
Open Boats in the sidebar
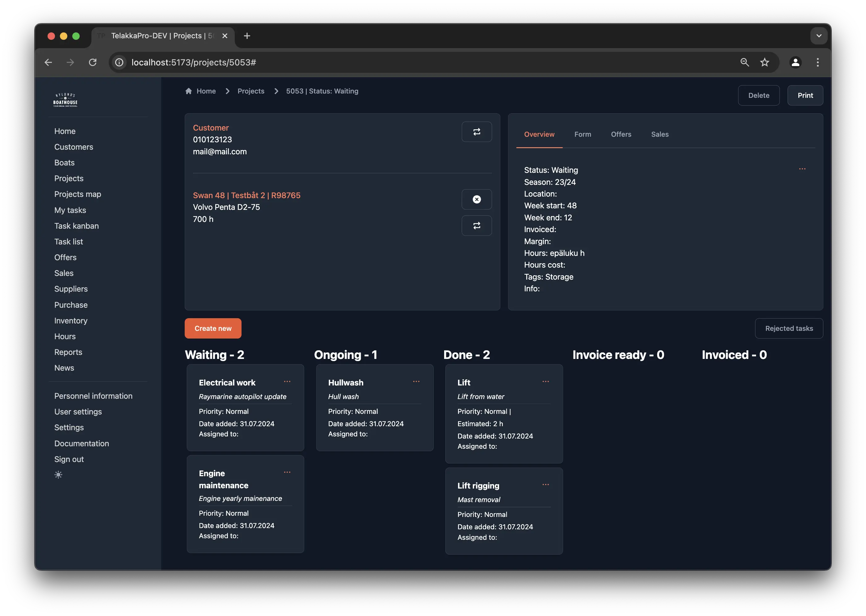(x=65, y=163)
